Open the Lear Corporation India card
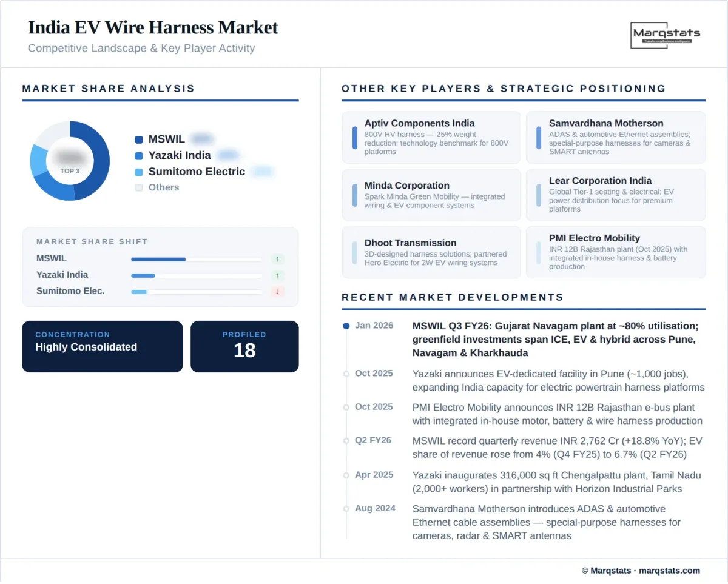Viewport: 728px width, 584px height. [x=616, y=195]
